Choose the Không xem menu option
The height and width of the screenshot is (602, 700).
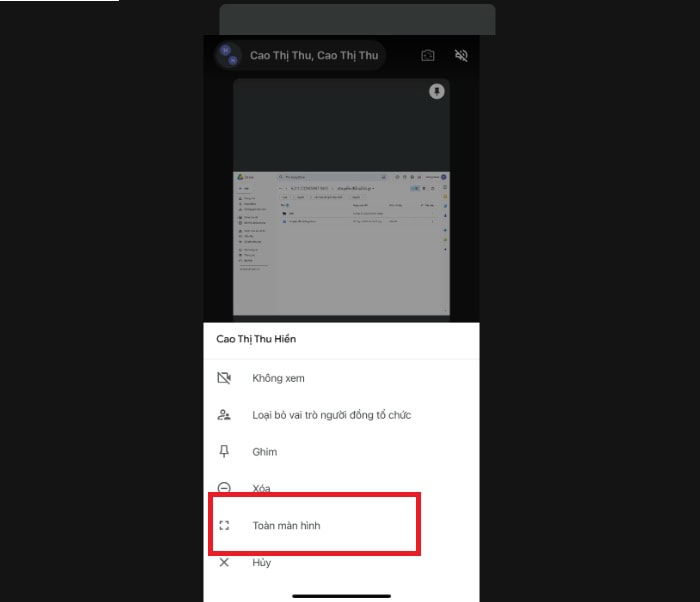(x=278, y=378)
